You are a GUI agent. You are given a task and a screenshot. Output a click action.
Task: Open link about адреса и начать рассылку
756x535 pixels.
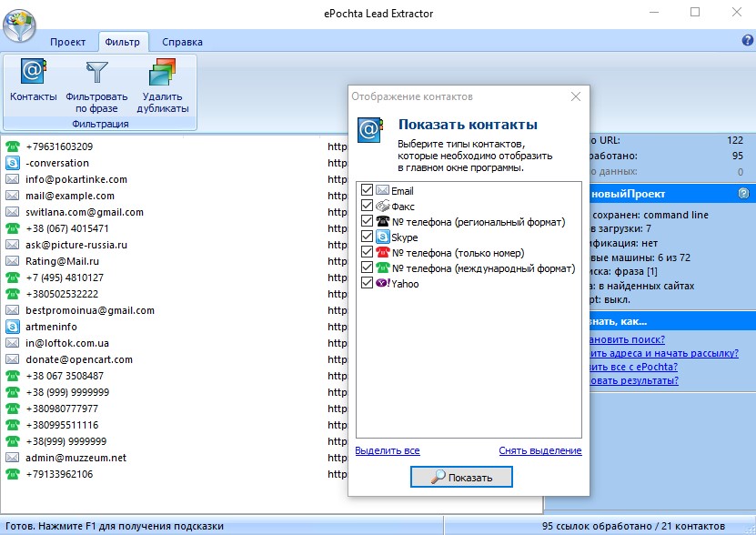click(x=664, y=353)
